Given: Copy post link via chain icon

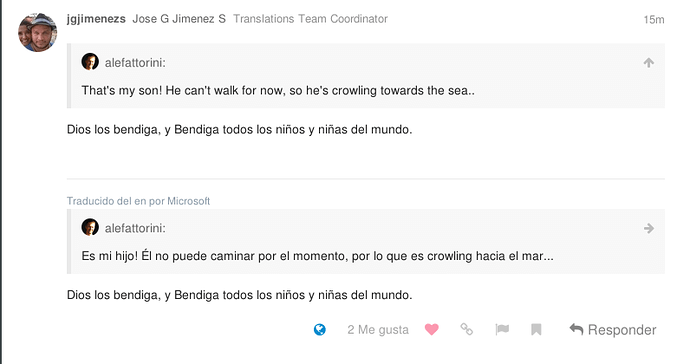Looking at the screenshot, I should click(x=466, y=329).
